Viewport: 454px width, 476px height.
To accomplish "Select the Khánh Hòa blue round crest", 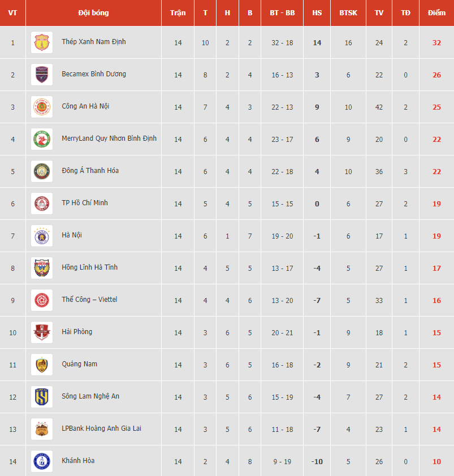I will 42,461.
